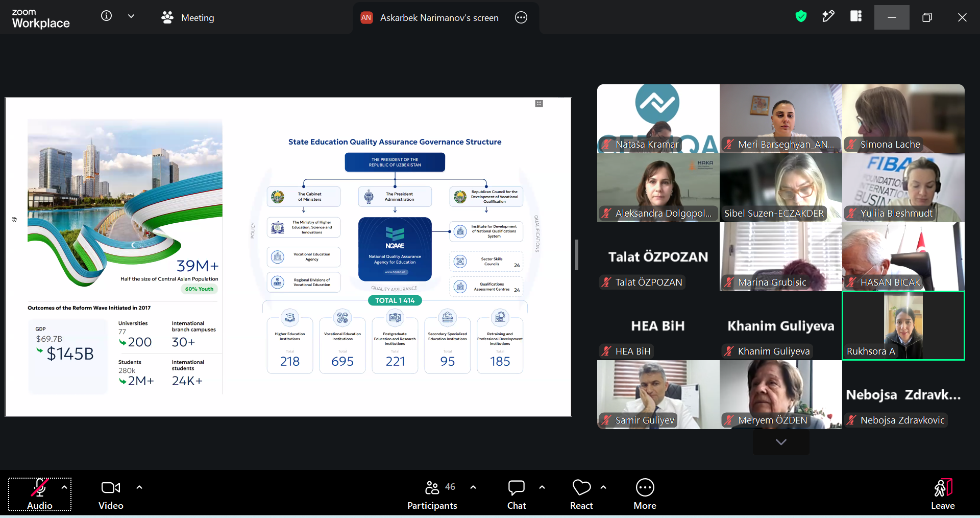
Task: Select the Rukhsora A video thumbnail
Action: (903, 325)
